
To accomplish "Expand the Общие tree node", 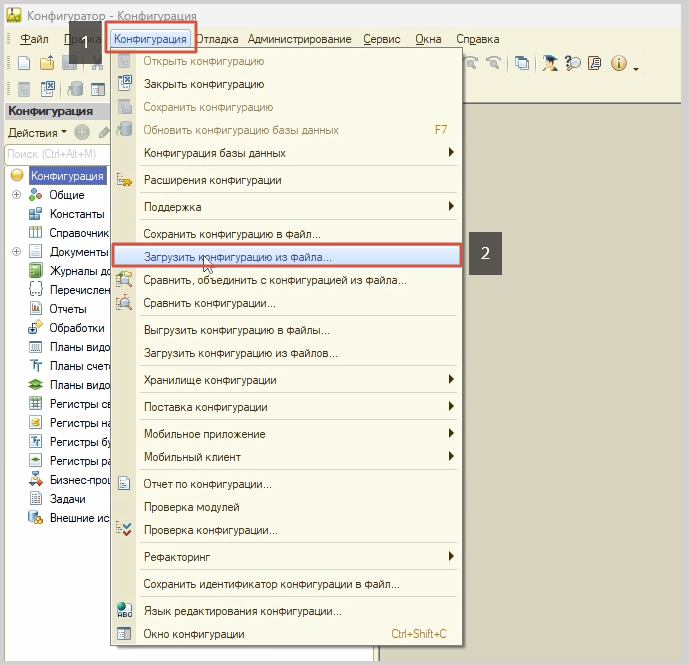I will click(x=17, y=195).
